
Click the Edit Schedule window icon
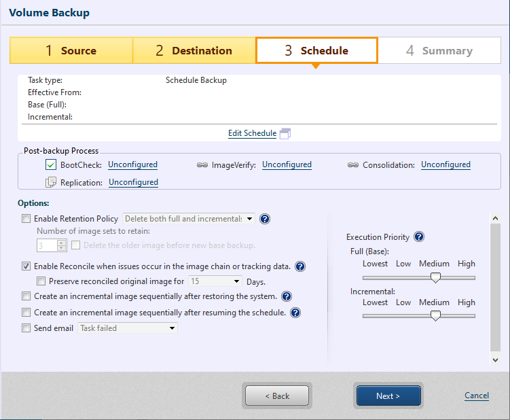tap(285, 134)
